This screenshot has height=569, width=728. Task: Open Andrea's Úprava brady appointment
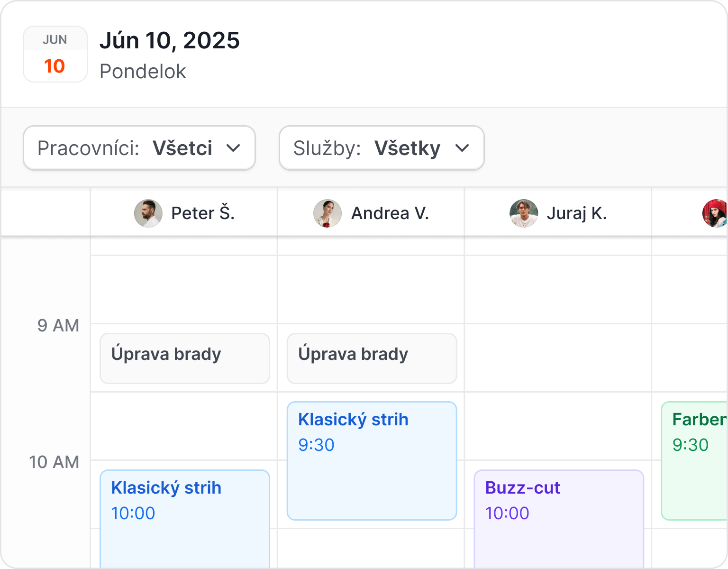pos(372,358)
